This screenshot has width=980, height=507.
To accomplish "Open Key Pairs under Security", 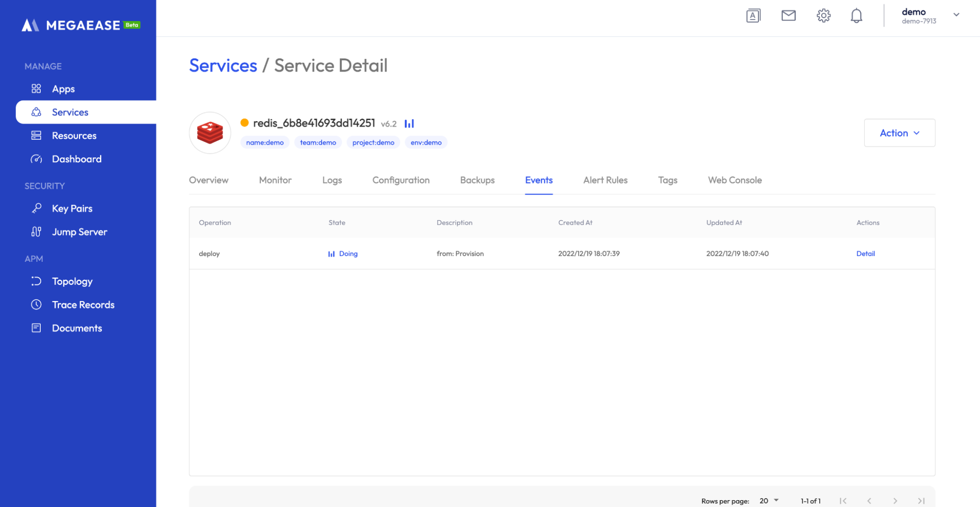I will pos(72,208).
